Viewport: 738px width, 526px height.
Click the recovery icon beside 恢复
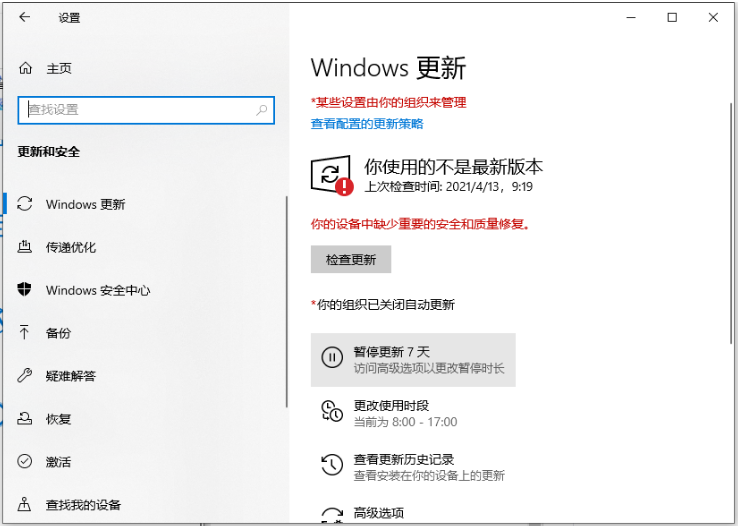[24, 418]
